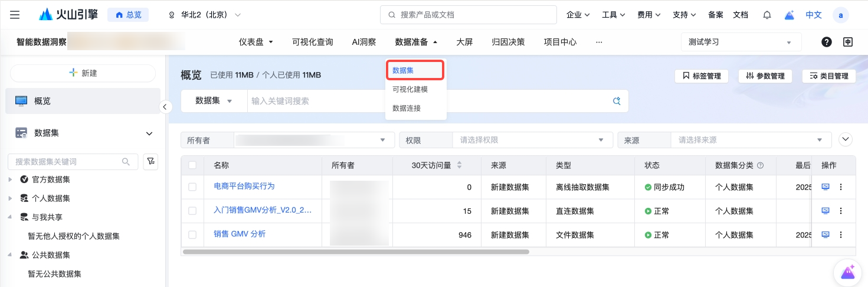The width and height of the screenshot is (868, 287).
Task: Tick the checkbox for 销售 GMV 分析
Action: pos(192,235)
